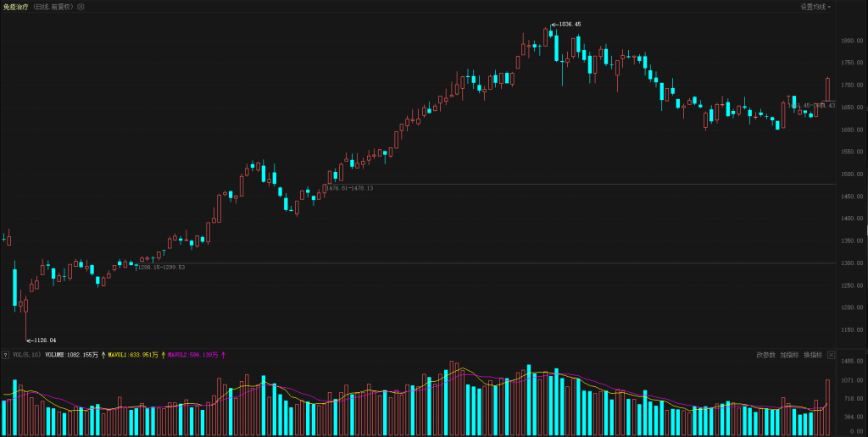This screenshot has width=868, height=437.
Task: Click the last red volume bar
Action: click(827, 407)
